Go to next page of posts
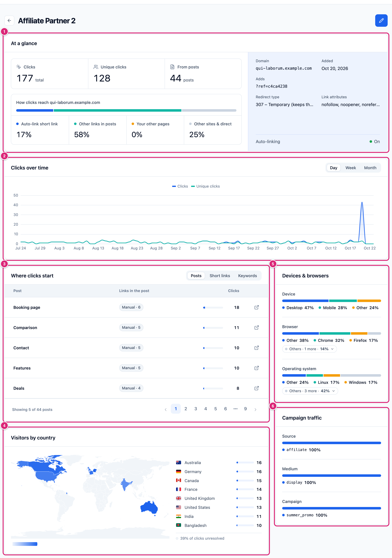The width and height of the screenshot is (392, 558). click(255, 409)
